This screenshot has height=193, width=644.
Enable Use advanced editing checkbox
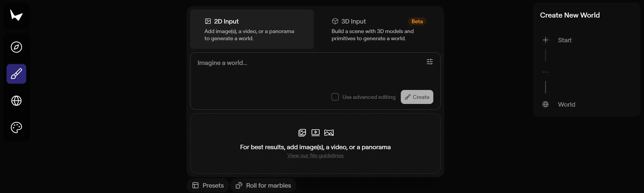[335, 97]
